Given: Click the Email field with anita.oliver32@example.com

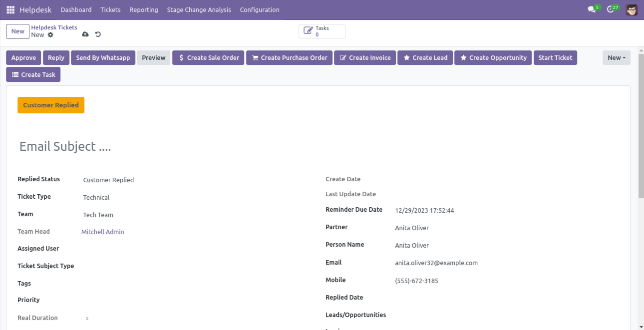Looking at the screenshot, I should [507, 263].
